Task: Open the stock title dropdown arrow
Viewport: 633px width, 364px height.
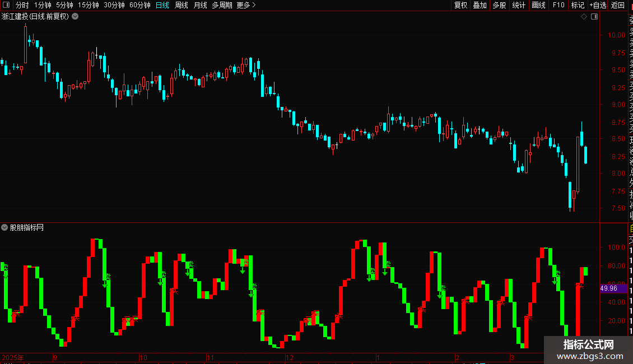Action: coord(75,17)
